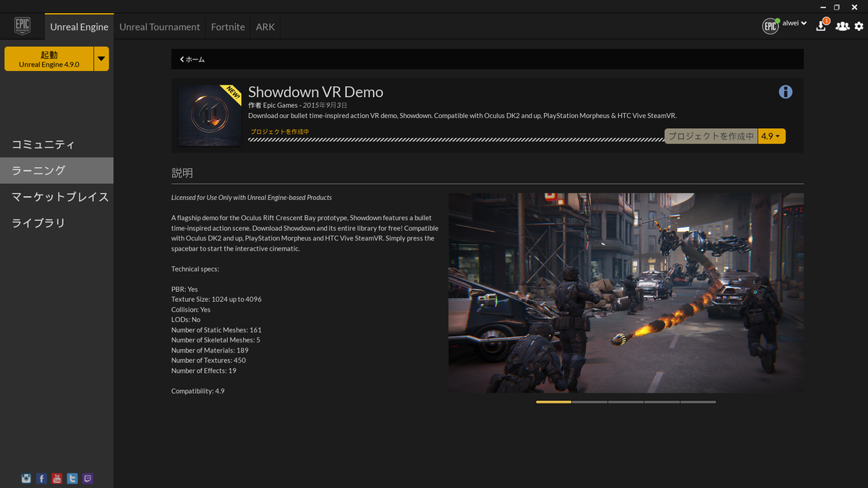868x488 pixels.
Task: Click the Licensed for Use Only notice
Action: (252, 197)
